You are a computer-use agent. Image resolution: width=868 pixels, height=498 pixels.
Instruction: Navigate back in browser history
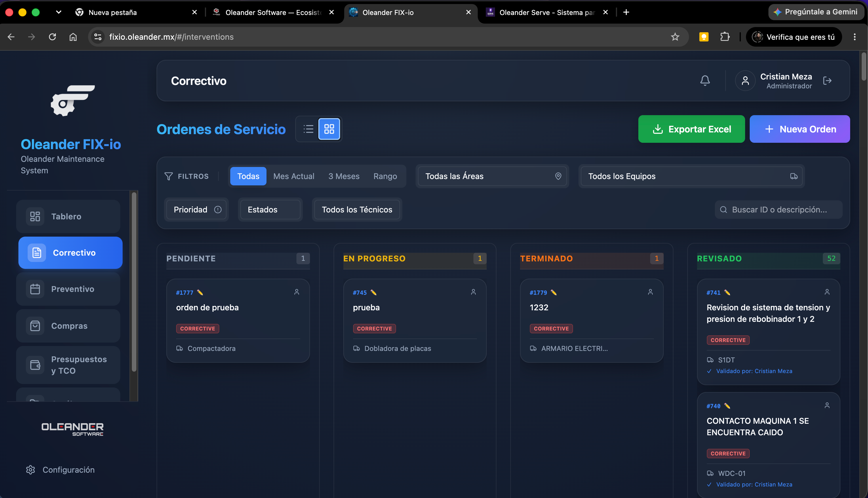click(x=11, y=37)
